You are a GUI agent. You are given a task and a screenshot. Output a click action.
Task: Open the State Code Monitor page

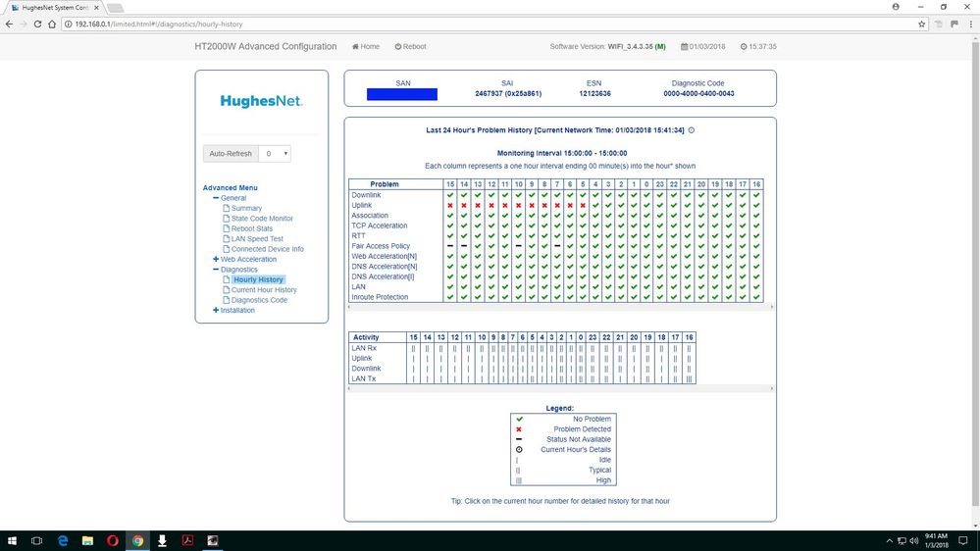click(262, 219)
